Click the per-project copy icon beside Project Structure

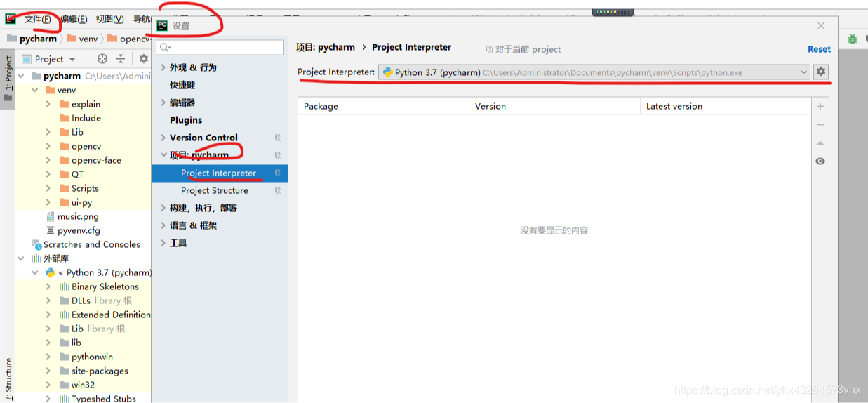click(278, 190)
